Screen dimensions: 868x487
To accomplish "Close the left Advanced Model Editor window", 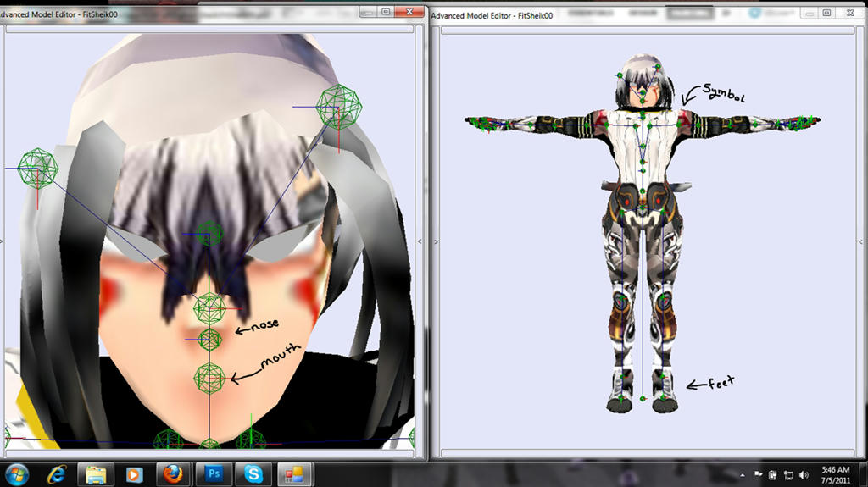I will click(412, 11).
